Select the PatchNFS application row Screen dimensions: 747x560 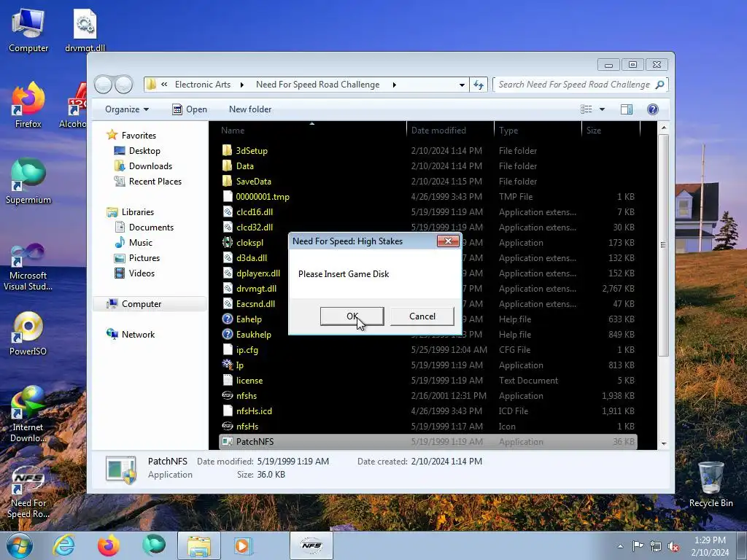coord(427,441)
